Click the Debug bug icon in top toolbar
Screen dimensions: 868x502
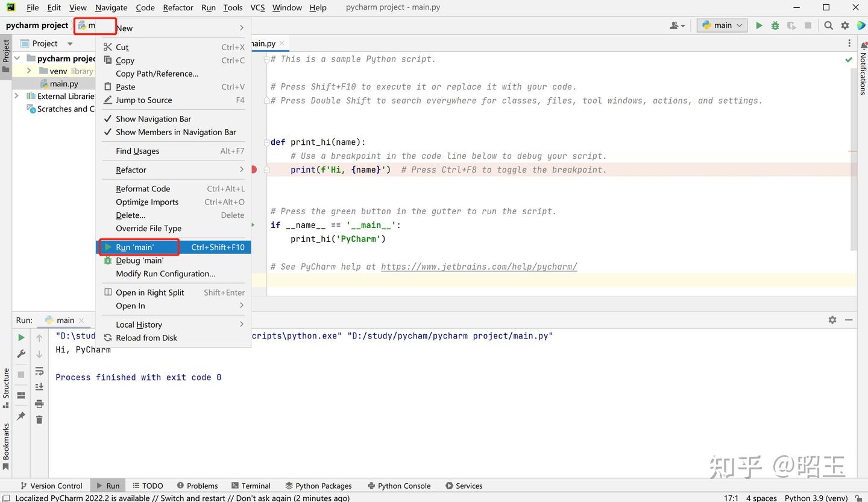point(775,25)
